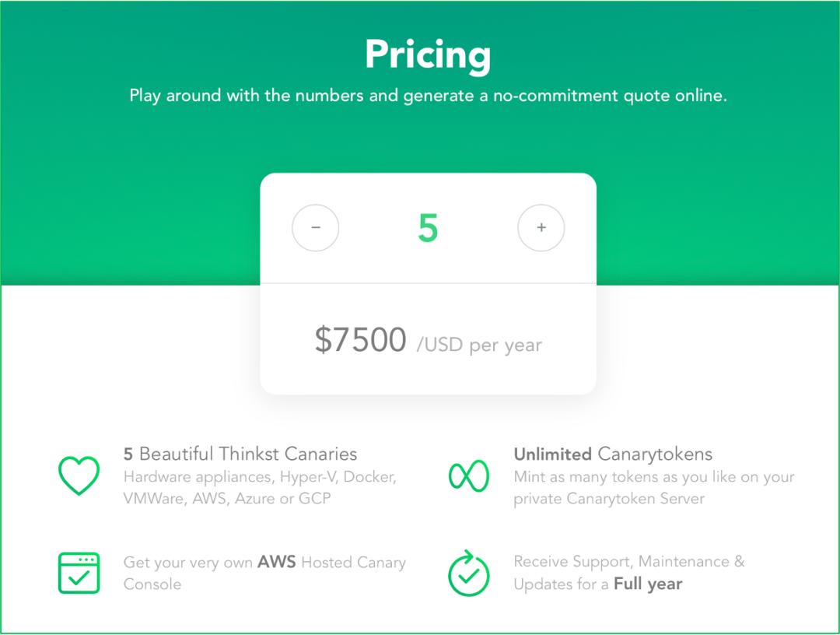
Task: Click the Full year support text
Action: tap(648, 584)
